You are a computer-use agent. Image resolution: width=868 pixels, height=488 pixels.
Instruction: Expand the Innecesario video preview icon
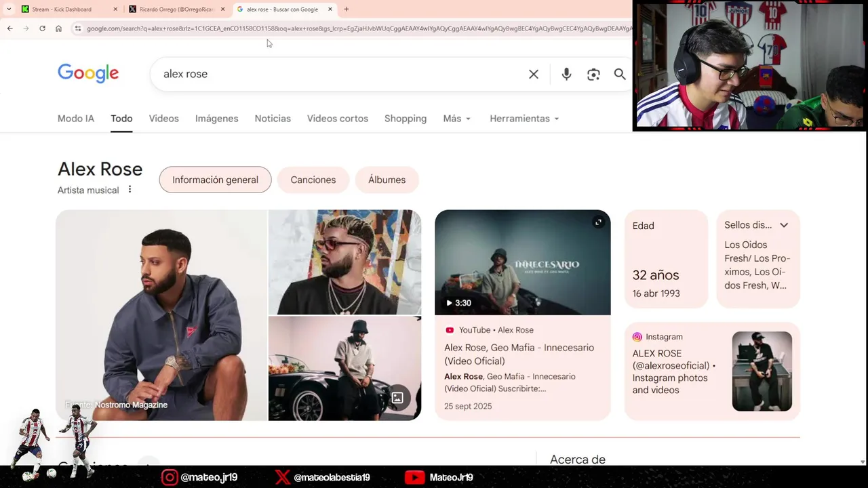[598, 222]
